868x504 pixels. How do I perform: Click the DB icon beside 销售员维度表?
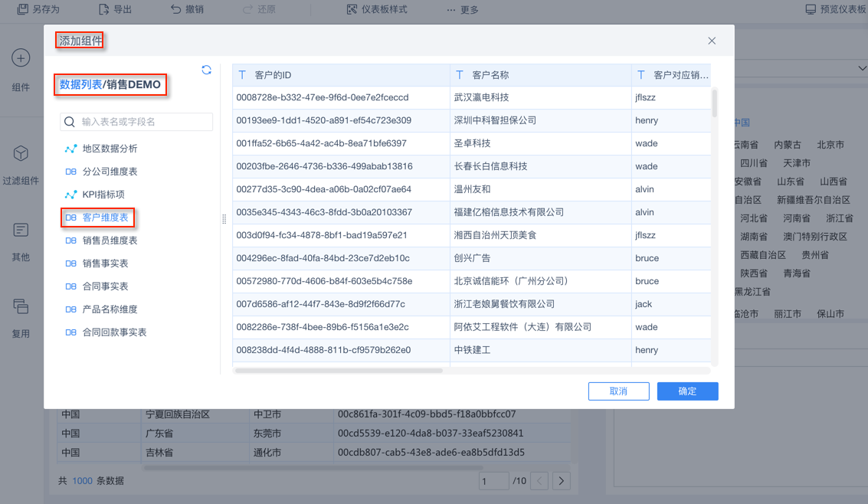[70, 240]
